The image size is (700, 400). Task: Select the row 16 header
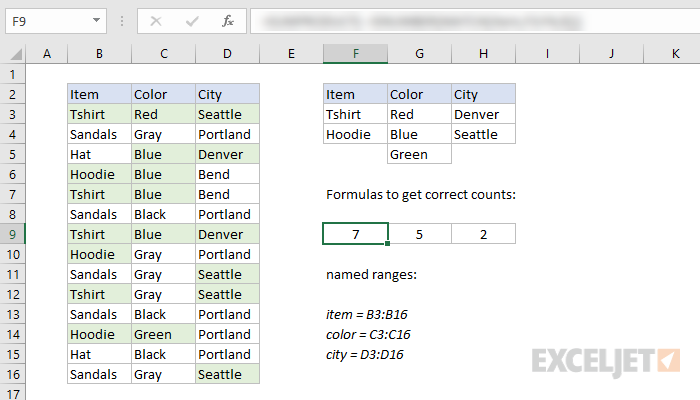(13, 374)
